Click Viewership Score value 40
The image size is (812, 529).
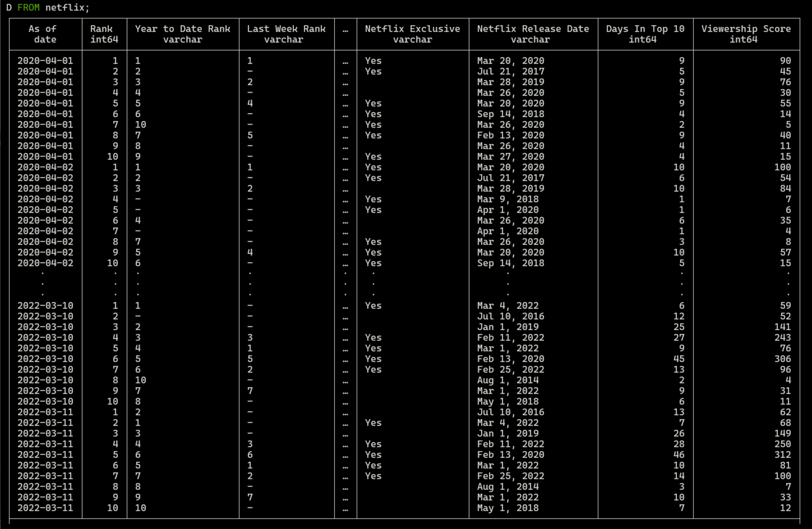pos(785,135)
